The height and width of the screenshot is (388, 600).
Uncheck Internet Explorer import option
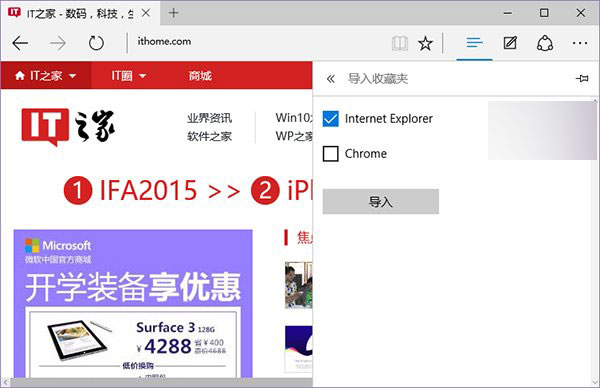pyautogui.click(x=330, y=119)
